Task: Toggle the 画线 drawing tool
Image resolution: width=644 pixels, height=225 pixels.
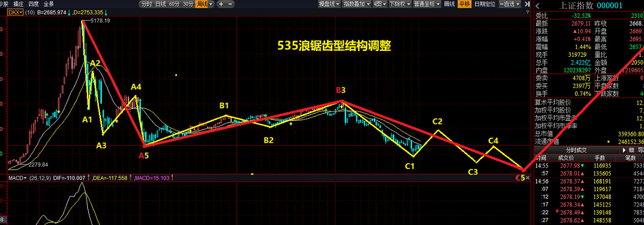Action: coord(449,4)
